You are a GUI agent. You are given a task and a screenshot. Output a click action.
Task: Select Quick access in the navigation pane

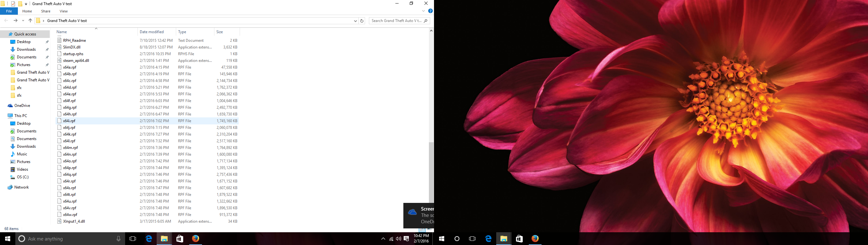(x=25, y=34)
